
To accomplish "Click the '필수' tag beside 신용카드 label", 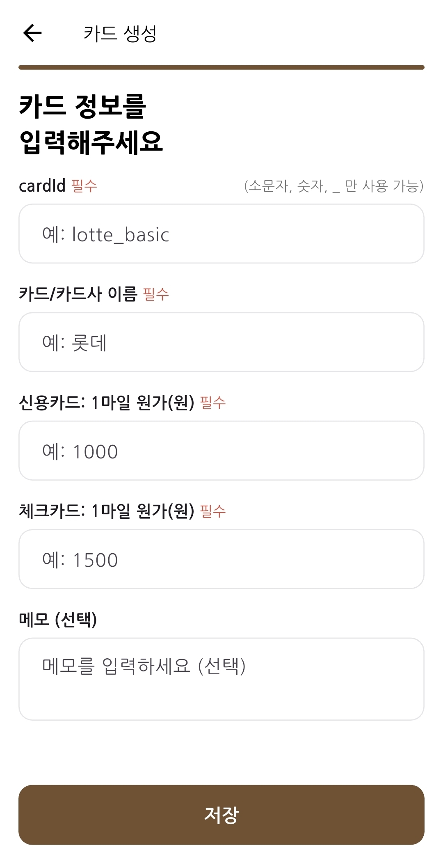I will click(213, 403).
